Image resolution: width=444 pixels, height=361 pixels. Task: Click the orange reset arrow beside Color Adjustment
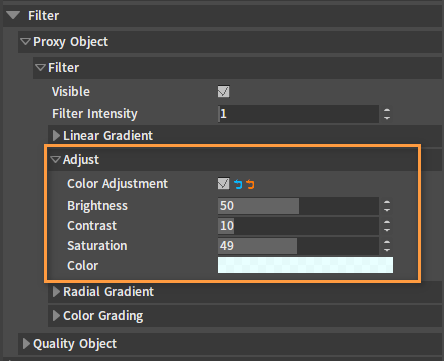pos(250,184)
